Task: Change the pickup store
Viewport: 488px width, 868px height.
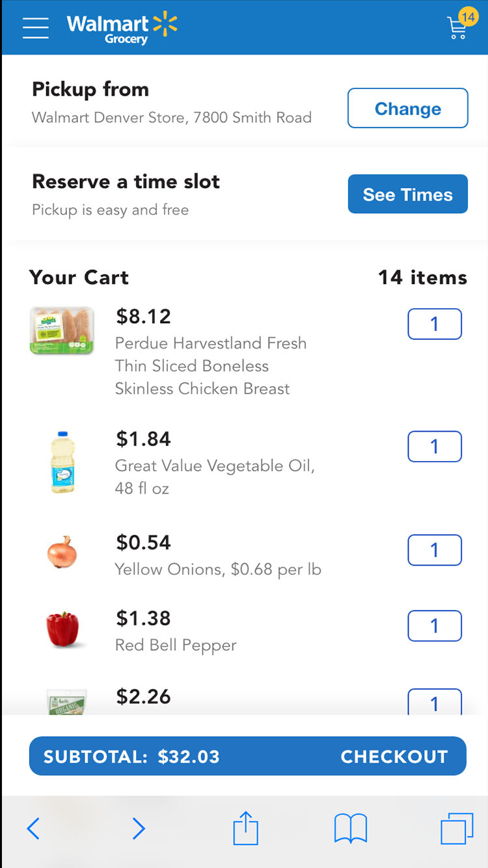Action: pos(407,109)
